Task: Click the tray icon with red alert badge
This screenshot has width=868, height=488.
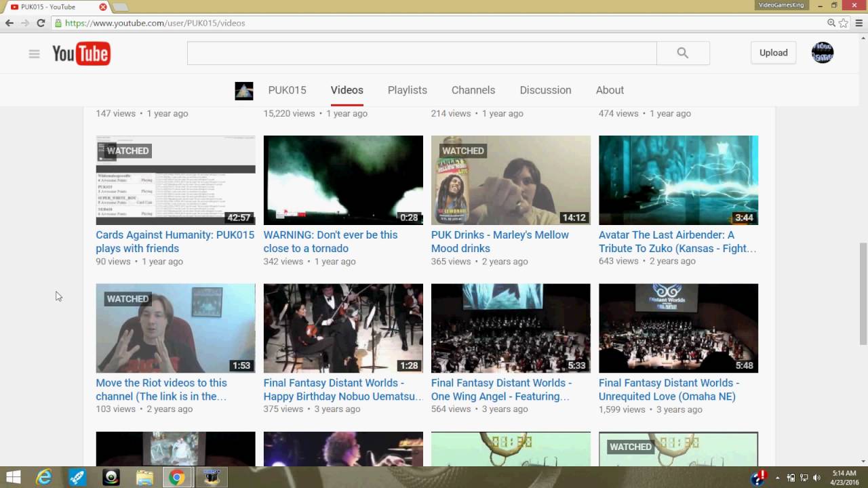Action: coord(759,477)
